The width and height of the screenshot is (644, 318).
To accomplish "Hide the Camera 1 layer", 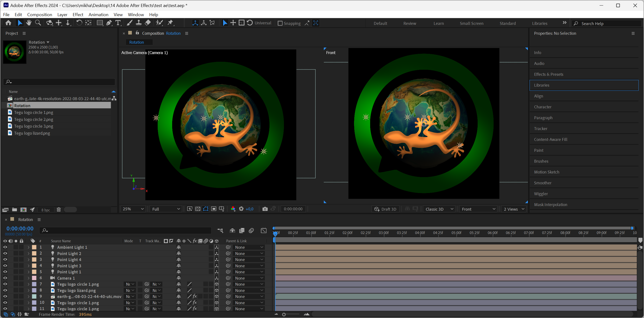I will pos(5,278).
